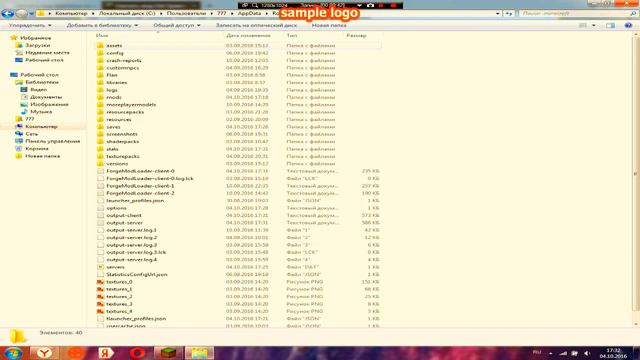Select Recent places in sidebar

47,53
